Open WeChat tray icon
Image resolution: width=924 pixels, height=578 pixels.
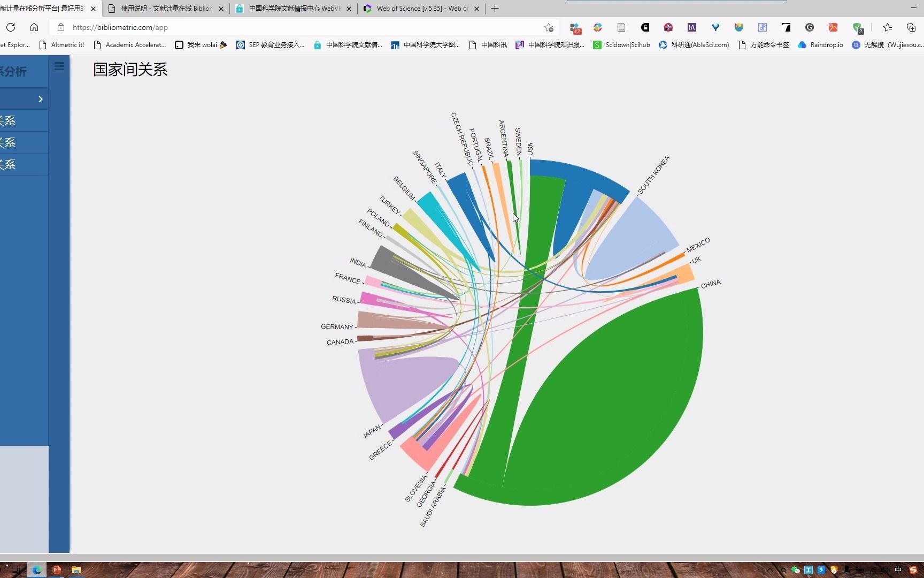(796, 570)
